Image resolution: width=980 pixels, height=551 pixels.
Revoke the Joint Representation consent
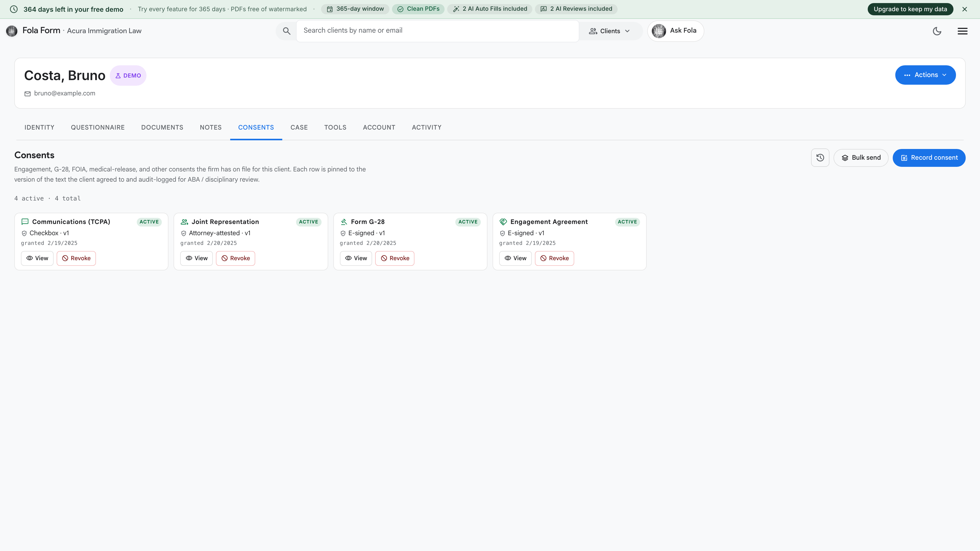(x=236, y=258)
